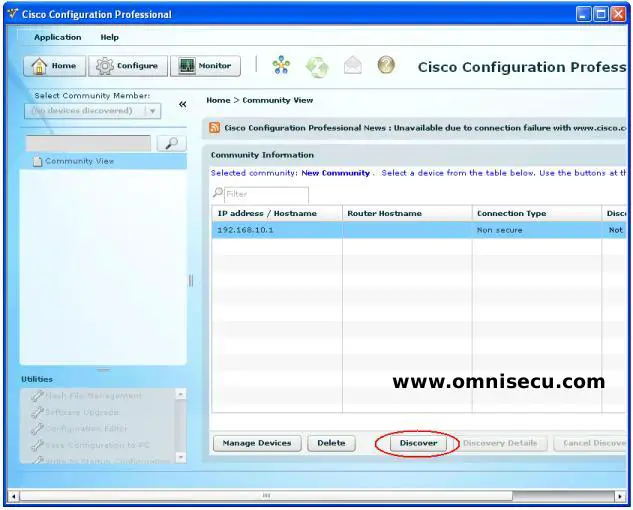Sort by Connection Type column header
Image resolution: width=633 pixels, height=510 pixels.
click(x=537, y=213)
